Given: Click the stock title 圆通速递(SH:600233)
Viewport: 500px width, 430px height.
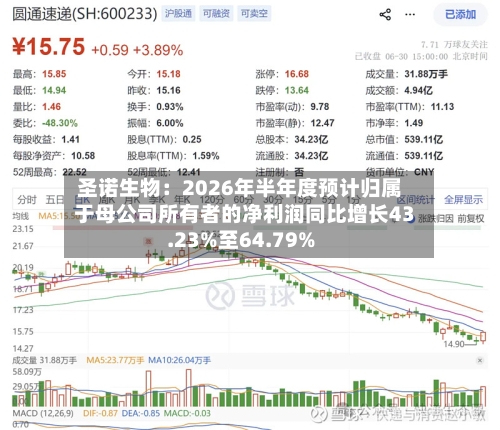Looking at the screenshot, I should tap(85, 14).
